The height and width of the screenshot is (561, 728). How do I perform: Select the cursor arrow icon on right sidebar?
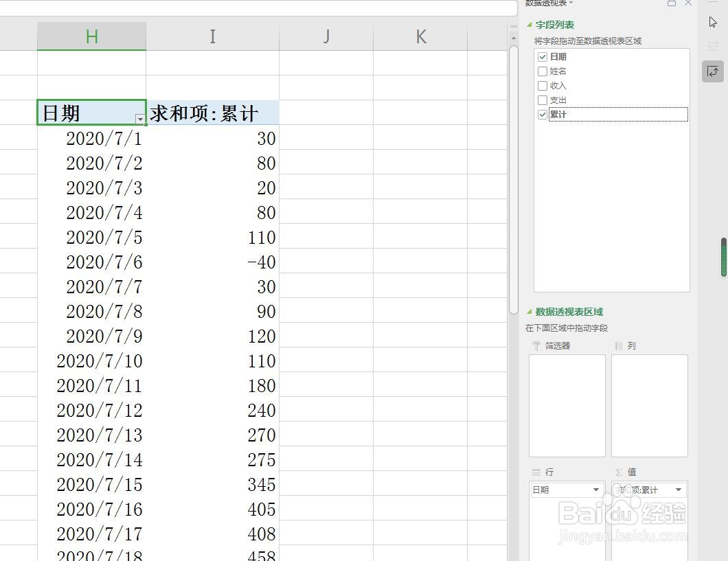[x=712, y=22]
